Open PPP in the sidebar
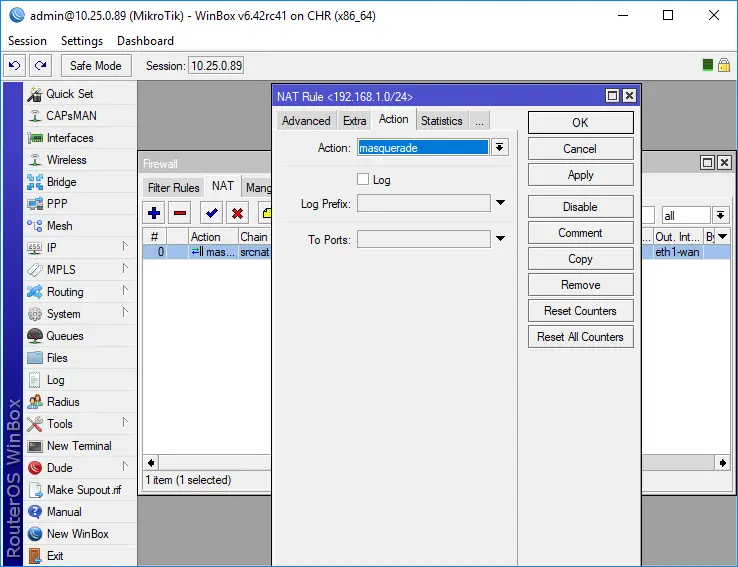738x567 pixels. tap(80, 204)
